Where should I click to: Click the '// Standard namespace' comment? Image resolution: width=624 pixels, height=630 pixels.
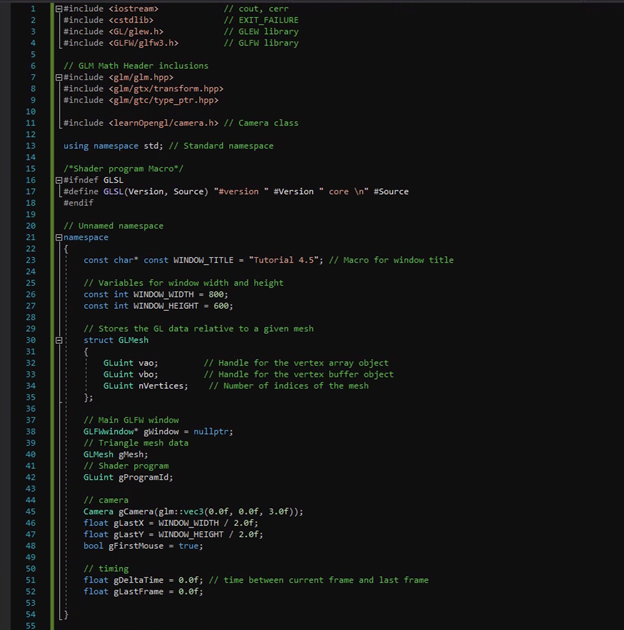(x=221, y=146)
